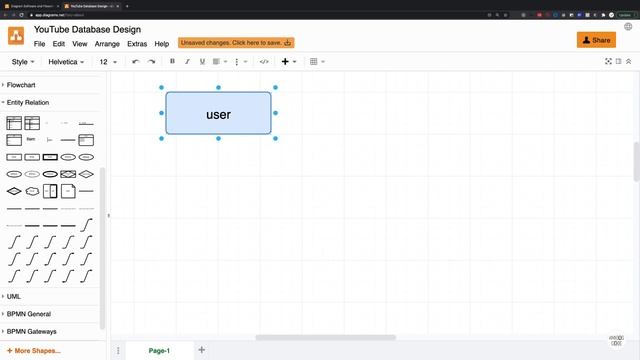
Task: Open the Style dropdown
Action: [x=23, y=62]
